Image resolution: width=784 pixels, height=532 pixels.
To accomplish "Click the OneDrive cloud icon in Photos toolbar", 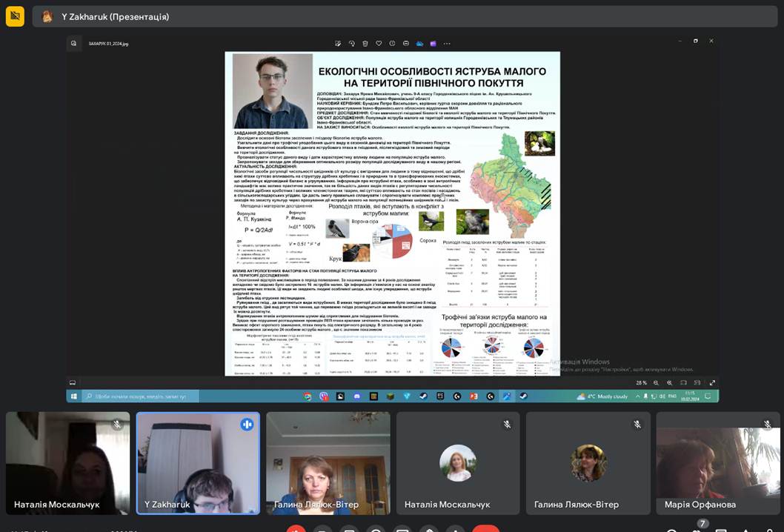I will tap(419, 43).
